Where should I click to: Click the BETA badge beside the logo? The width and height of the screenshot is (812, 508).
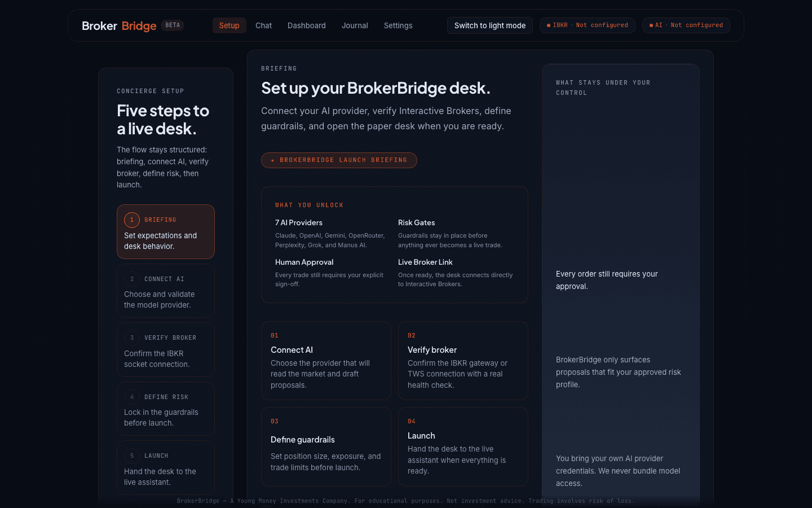(173, 25)
